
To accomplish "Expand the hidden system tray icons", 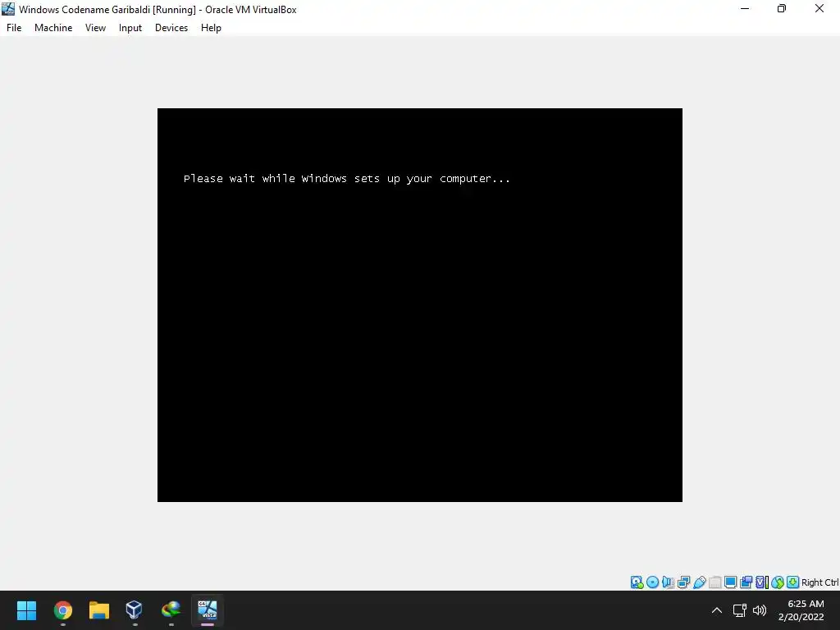I will pyautogui.click(x=717, y=610).
